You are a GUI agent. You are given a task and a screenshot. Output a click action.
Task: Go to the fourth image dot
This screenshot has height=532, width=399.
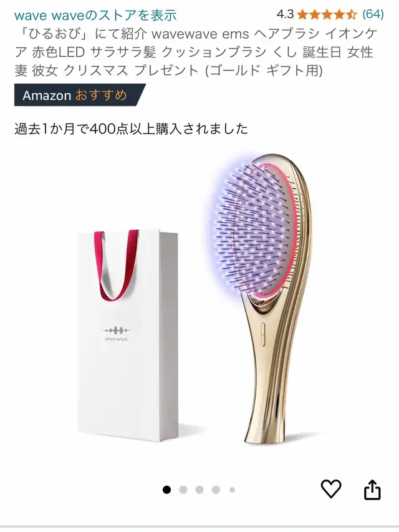pyautogui.click(x=216, y=490)
